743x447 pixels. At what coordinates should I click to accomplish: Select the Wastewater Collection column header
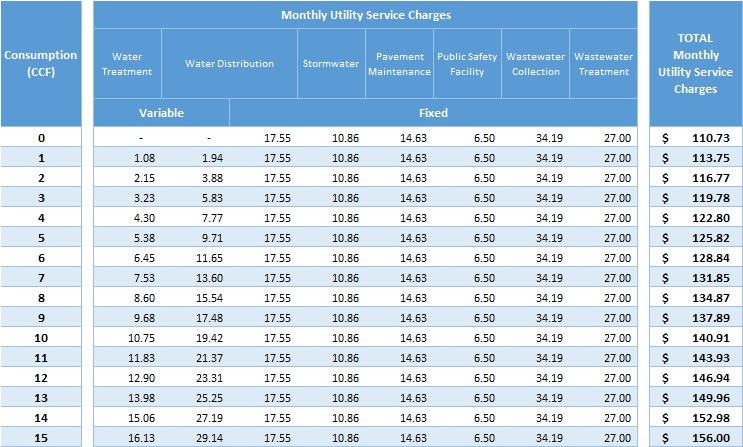click(535, 64)
